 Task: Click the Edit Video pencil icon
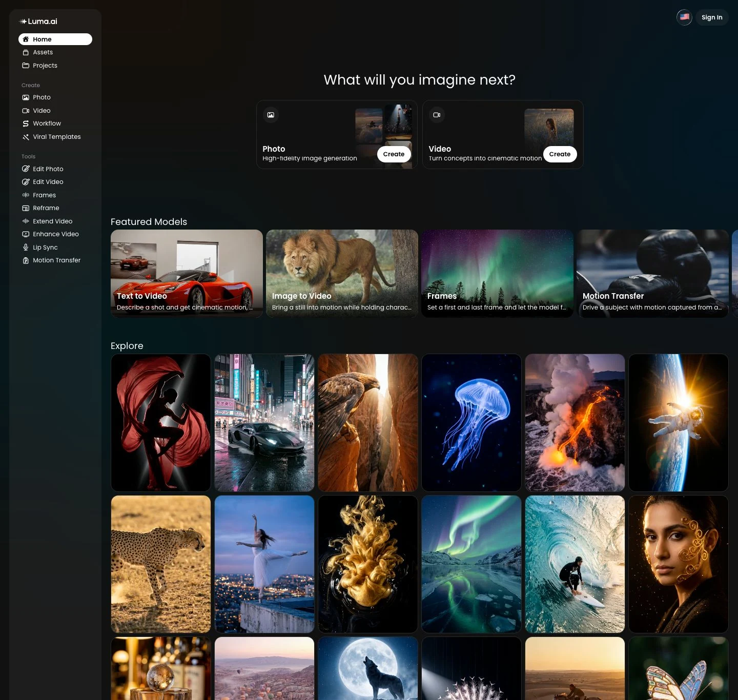pos(26,182)
